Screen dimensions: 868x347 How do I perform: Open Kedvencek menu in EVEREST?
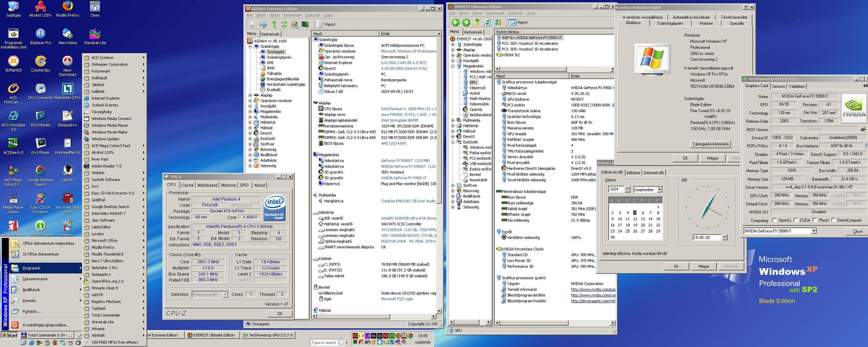(x=495, y=13)
